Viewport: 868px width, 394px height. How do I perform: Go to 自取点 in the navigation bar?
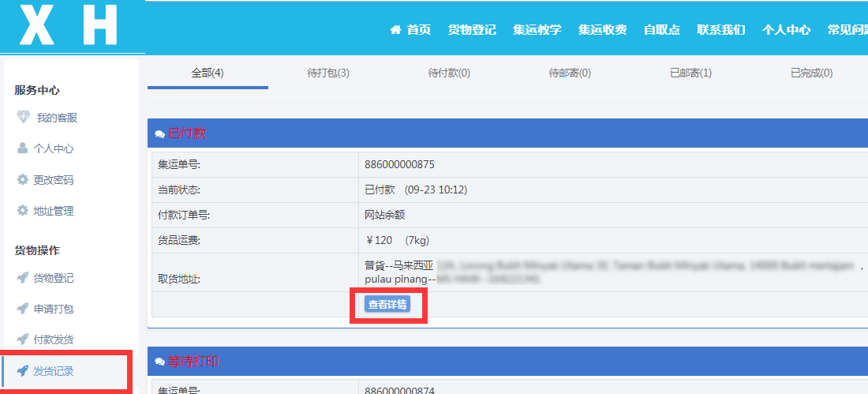click(x=661, y=30)
